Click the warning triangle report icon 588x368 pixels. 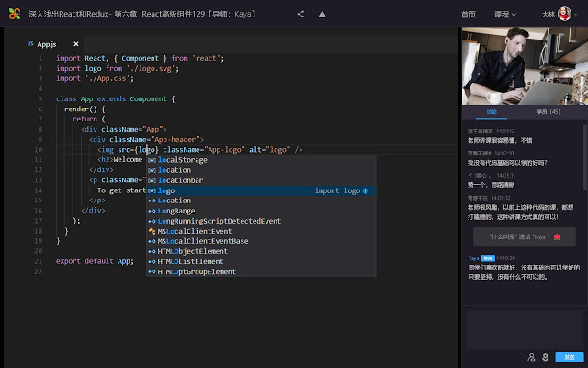click(x=322, y=15)
